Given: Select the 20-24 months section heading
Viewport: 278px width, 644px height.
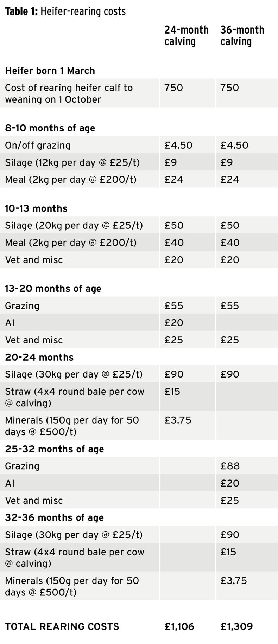Looking at the screenshot, I should coord(39,357).
